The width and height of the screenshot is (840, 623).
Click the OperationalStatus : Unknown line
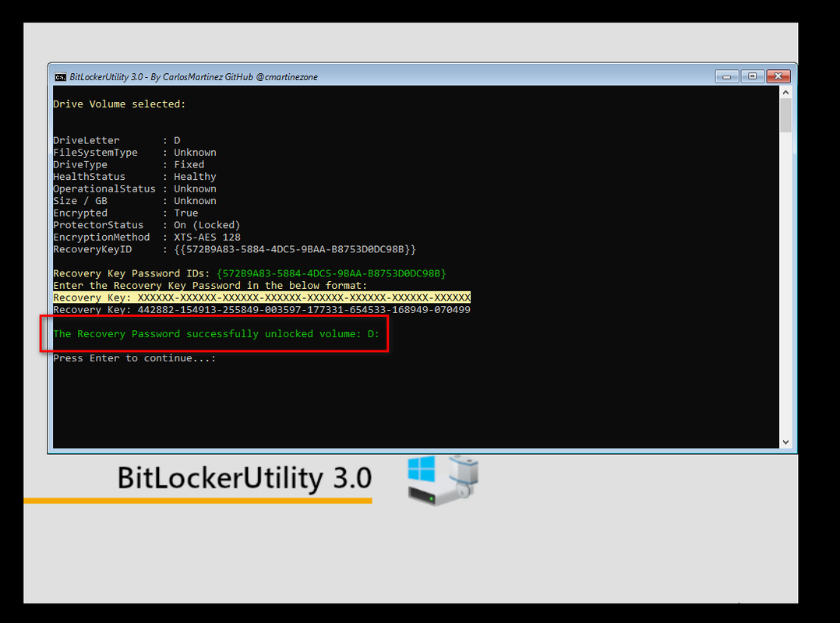click(135, 189)
